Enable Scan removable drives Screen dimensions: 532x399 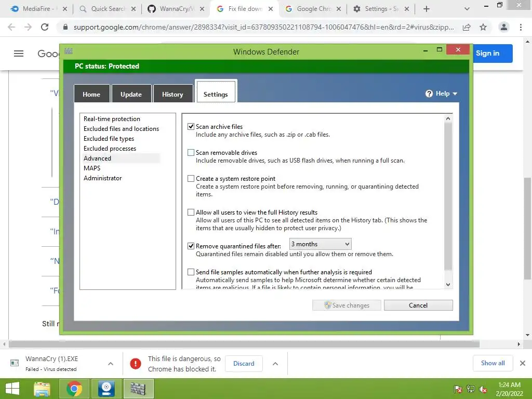191,153
